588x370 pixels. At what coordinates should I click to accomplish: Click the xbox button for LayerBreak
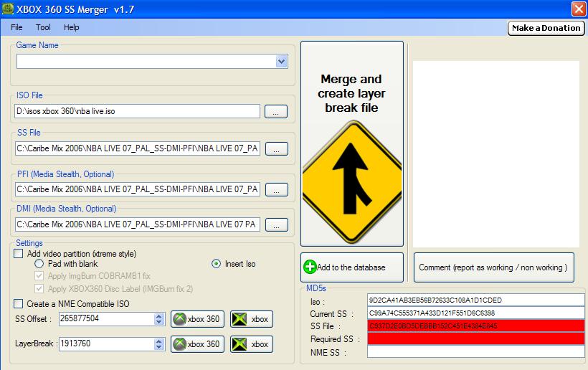point(252,344)
